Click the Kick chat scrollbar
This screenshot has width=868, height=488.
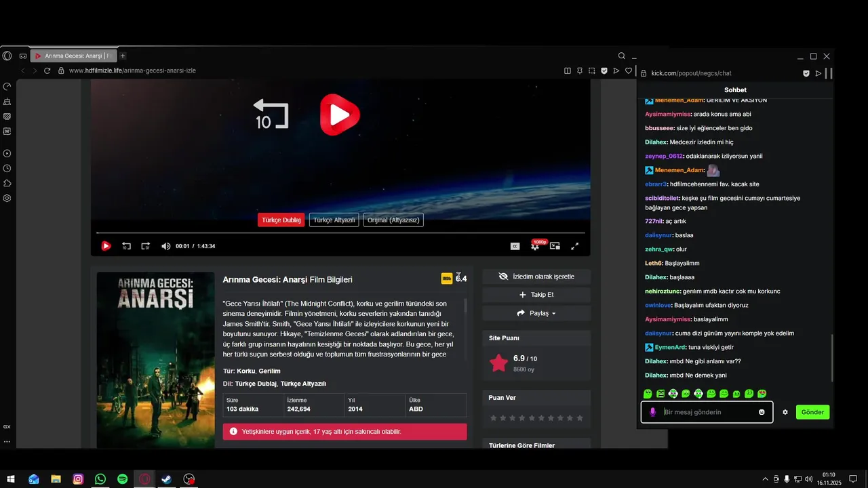(832, 358)
